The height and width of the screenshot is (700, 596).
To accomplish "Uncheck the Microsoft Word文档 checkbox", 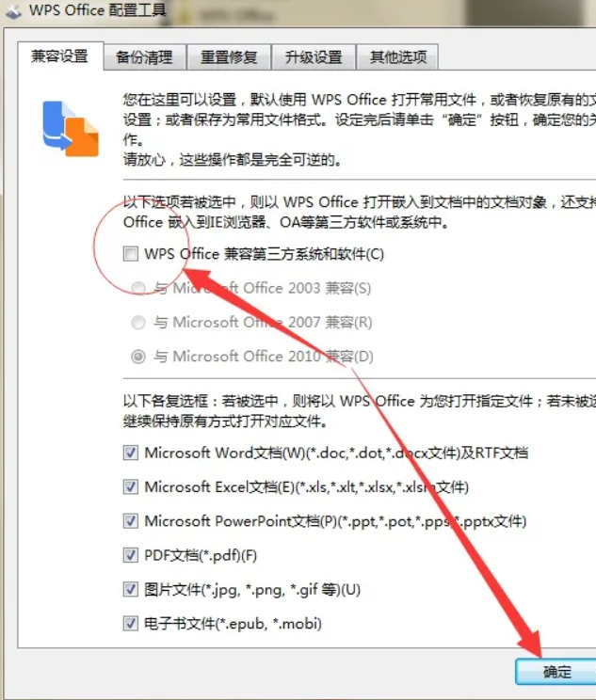I will [x=131, y=453].
